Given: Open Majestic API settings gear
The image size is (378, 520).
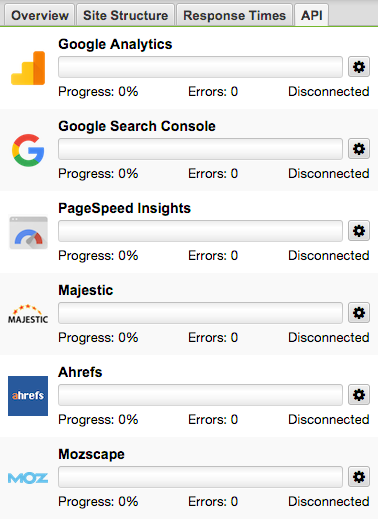Looking at the screenshot, I should pos(359,313).
